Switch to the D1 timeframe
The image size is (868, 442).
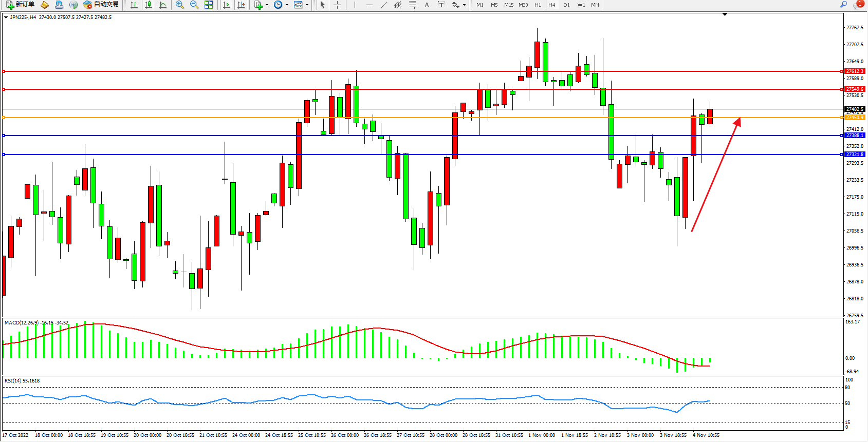click(566, 5)
